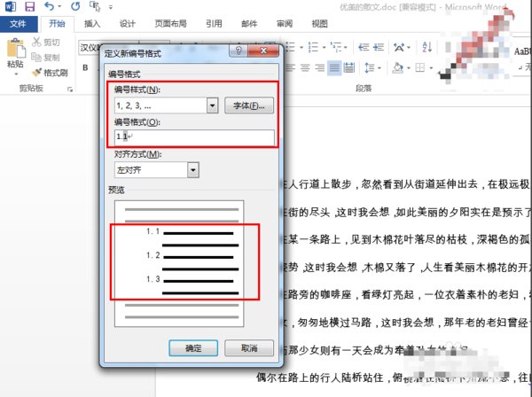Switch to the 视图 ribbon tab

(x=319, y=24)
